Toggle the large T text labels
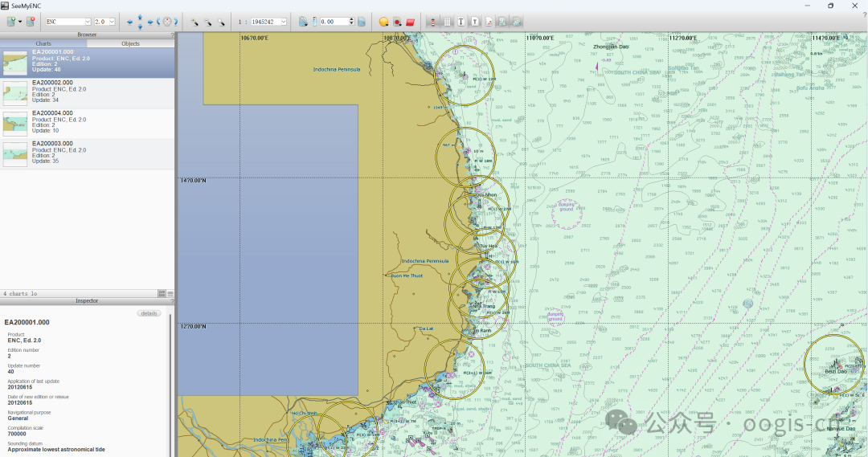The image size is (868, 457). (x=461, y=22)
